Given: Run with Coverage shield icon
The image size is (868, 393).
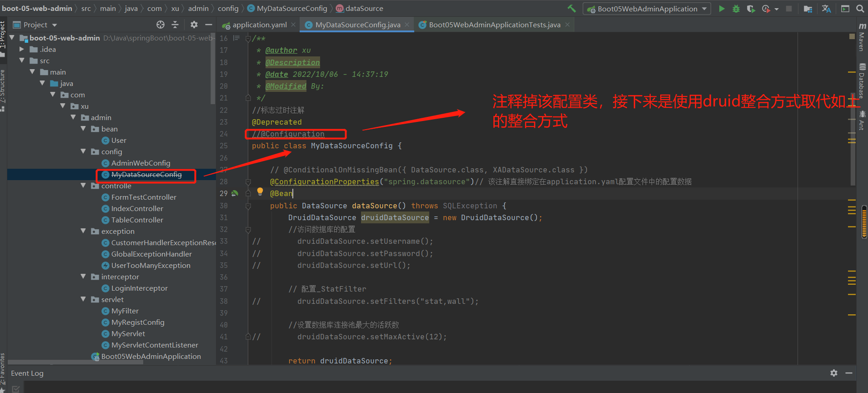Looking at the screenshot, I should coord(751,9).
